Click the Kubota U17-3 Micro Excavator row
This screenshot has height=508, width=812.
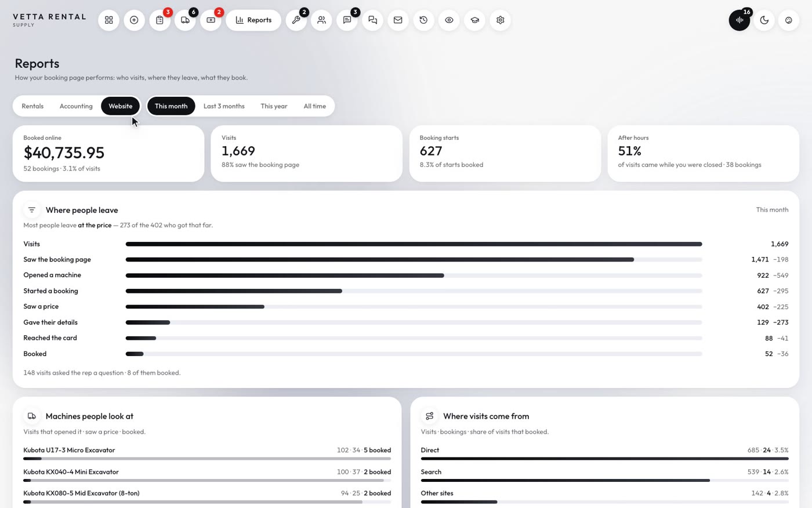(x=207, y=453)
